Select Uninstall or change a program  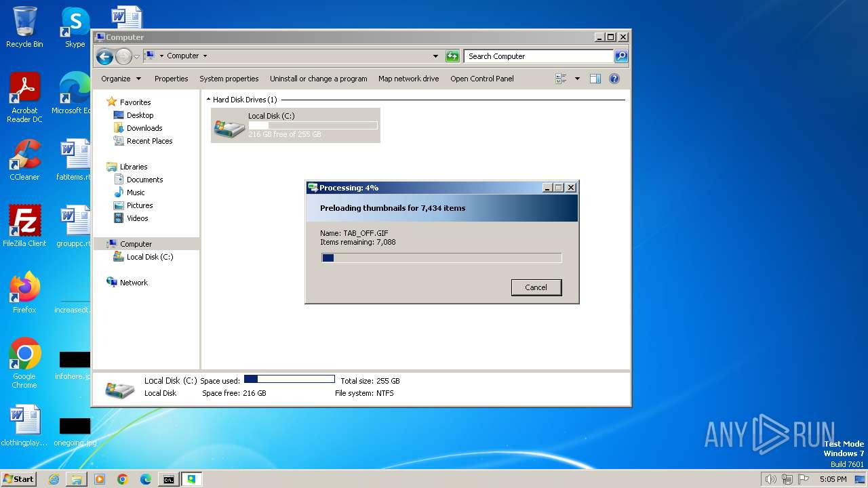[x=319, y=79]
